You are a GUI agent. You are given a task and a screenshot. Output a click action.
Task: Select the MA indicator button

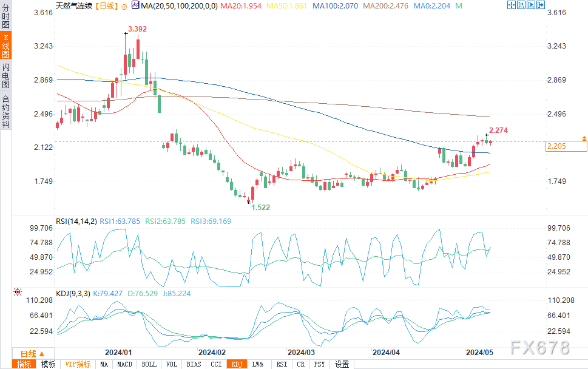point(104,364)
